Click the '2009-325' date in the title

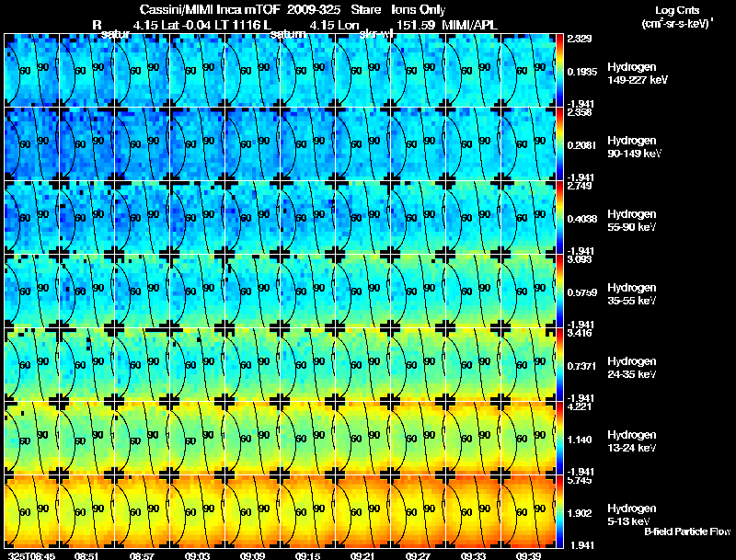pyautogui.click(x=313, y=10)
